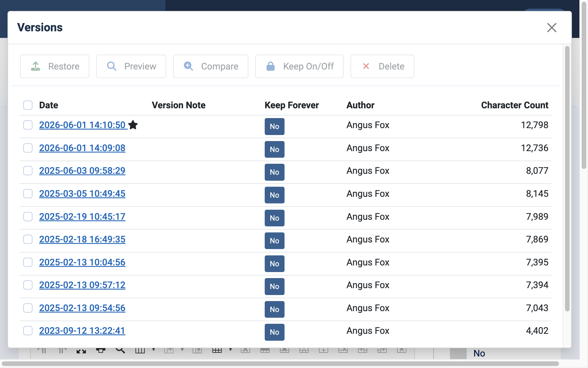Click the Date column header

pyautogui.click(x=49, y=105)
